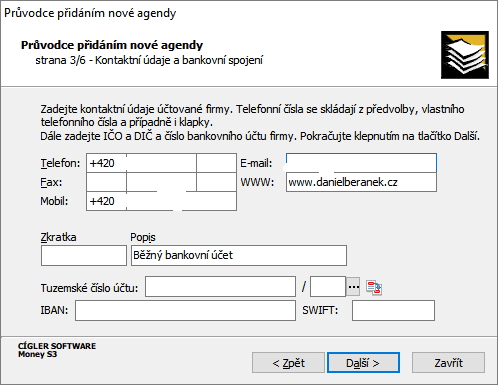Go to next page with Další button

(x=363, y=362)
